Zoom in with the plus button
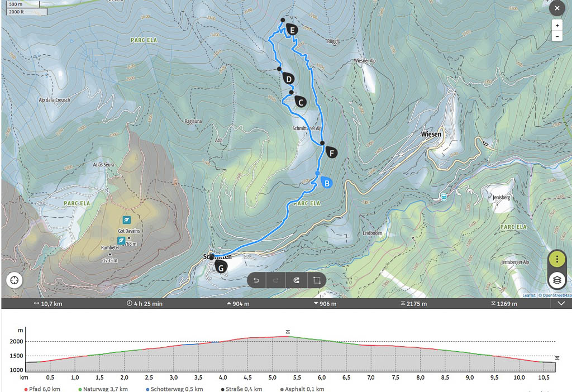The image size is (572, 392). (x=556, y=26)
